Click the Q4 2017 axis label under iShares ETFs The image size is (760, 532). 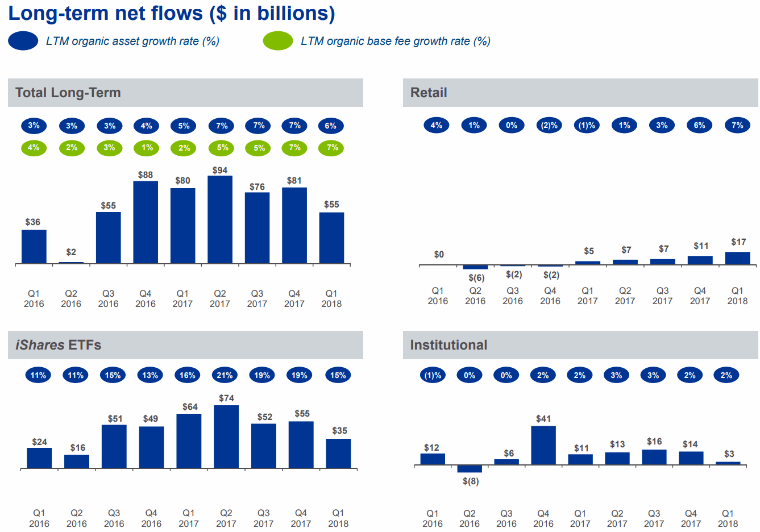tap(301, 518)
